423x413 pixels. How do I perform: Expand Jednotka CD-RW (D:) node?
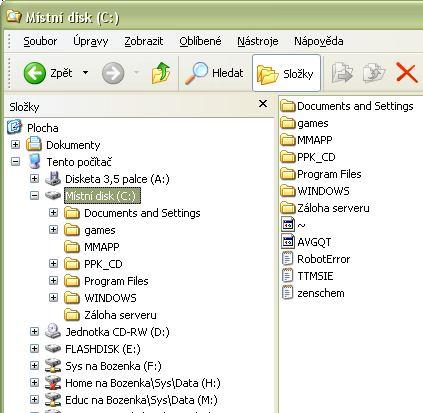coord(34,332)
